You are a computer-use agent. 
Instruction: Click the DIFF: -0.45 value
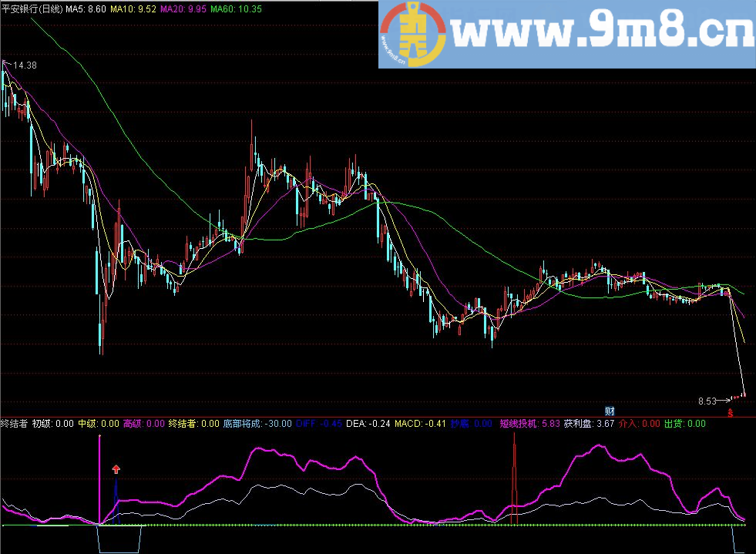319,424
